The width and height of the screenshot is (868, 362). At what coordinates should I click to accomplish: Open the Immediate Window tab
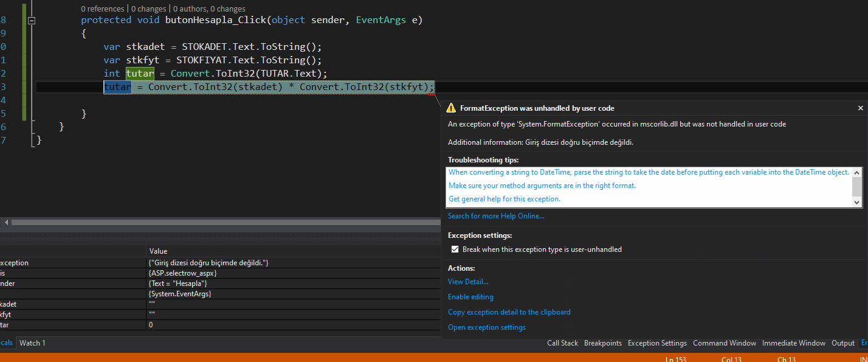click(x=794, y=343)
